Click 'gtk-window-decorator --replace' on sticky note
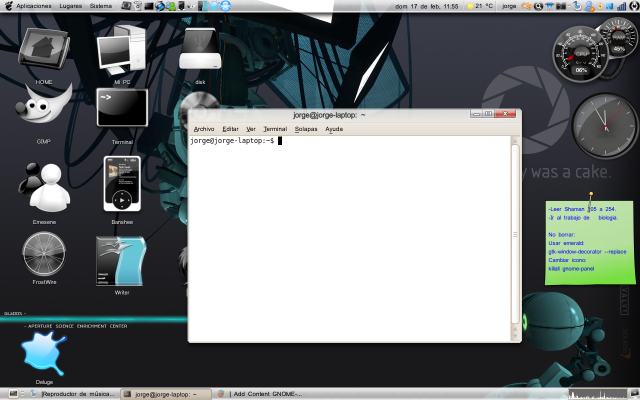Screen dimensions: 640x400 click(x=587, y=252)
